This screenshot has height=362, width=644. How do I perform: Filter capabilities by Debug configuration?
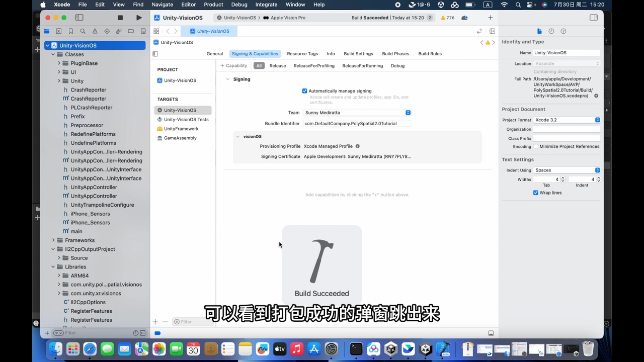(397, 66)
